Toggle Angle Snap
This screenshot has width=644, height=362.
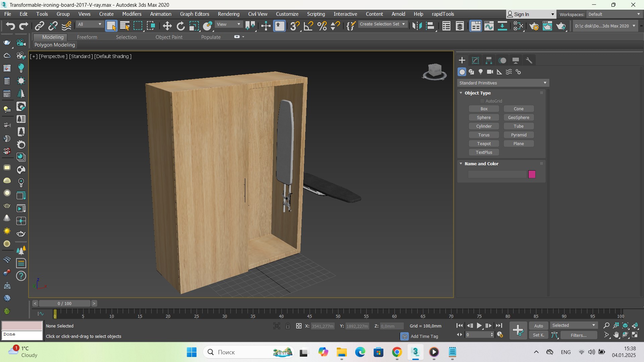tap(309, 26)
